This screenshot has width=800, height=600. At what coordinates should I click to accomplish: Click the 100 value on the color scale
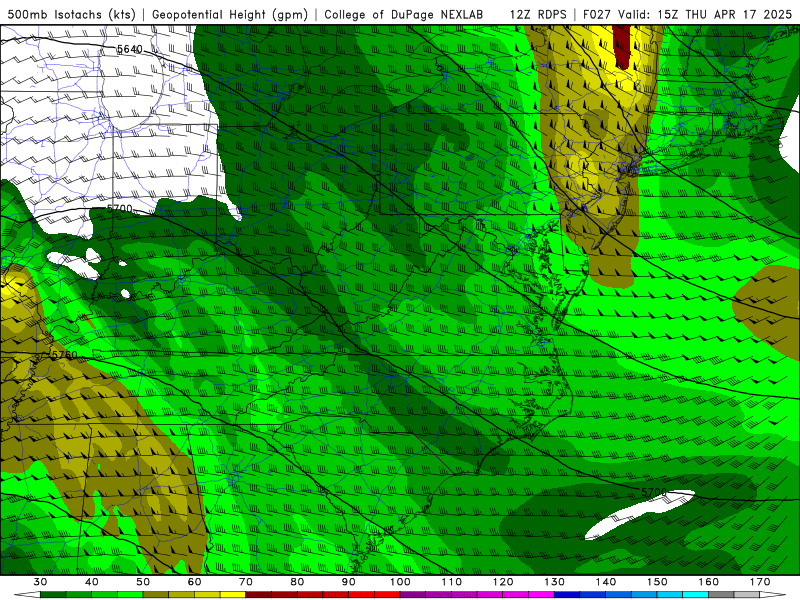pos(401,582)
